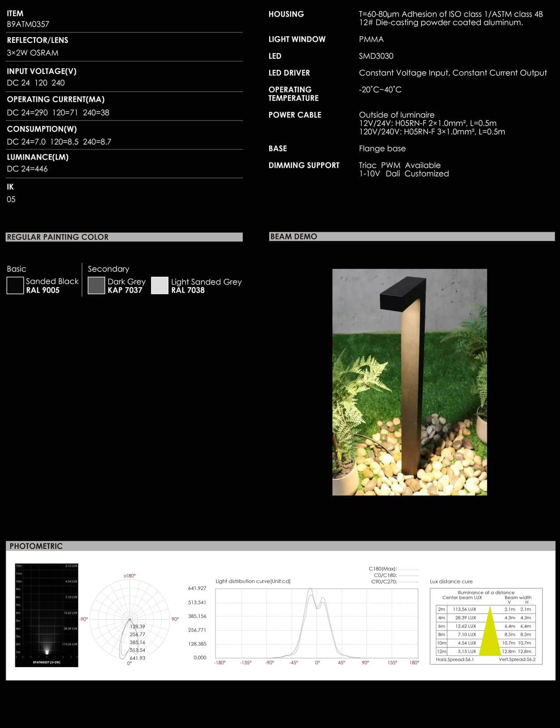Click the Sanded Black RAL 9005 swatch
This screenshot has width=560, height=728.
[15, 285]
